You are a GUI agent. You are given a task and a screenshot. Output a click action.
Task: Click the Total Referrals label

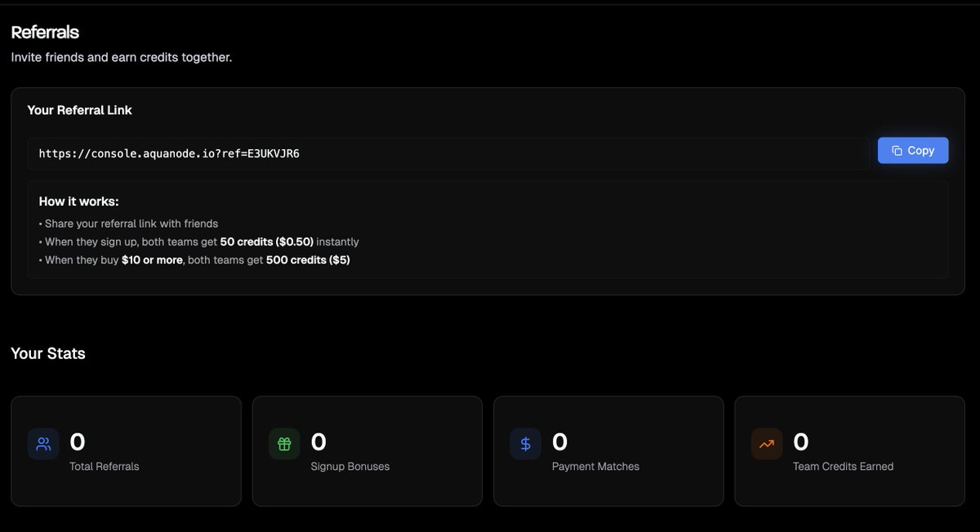[x=105, y=467]
